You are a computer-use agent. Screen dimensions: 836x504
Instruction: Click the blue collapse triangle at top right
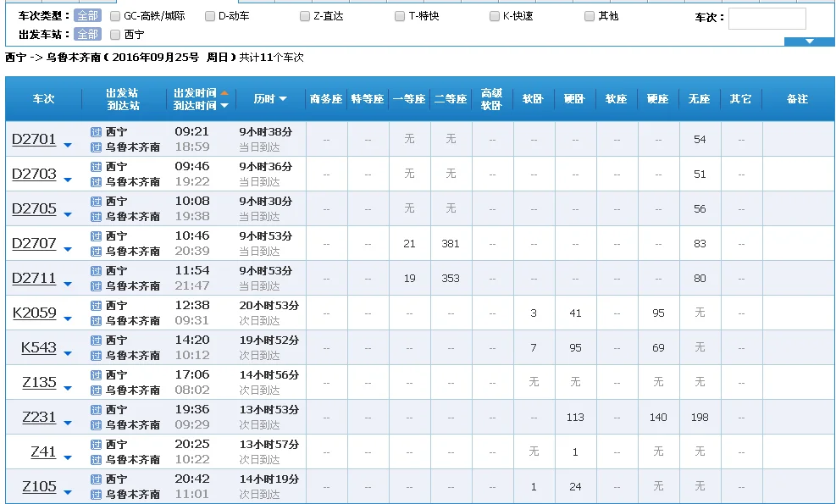809,40
